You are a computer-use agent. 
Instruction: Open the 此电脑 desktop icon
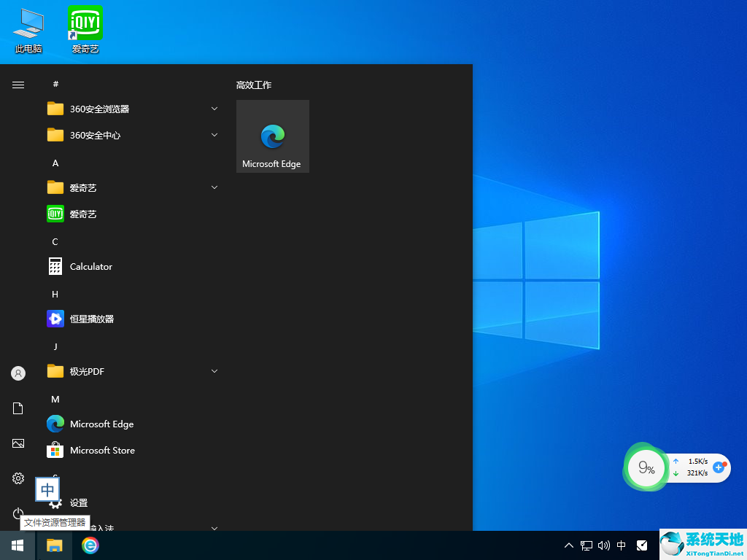pos(28,30)
